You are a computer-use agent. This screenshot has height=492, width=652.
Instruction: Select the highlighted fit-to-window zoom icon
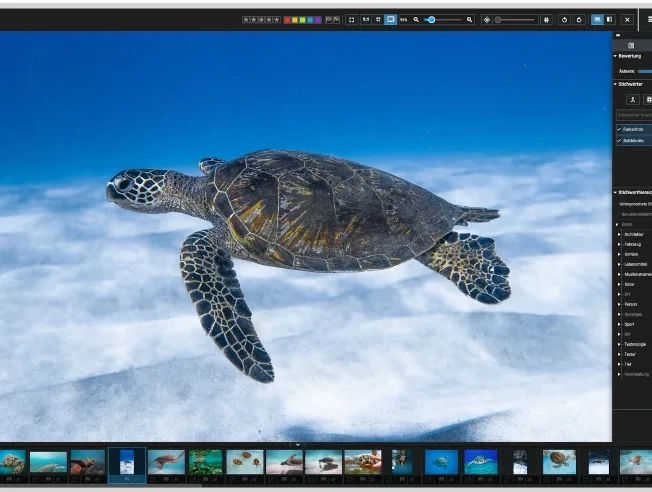point(390,20)
